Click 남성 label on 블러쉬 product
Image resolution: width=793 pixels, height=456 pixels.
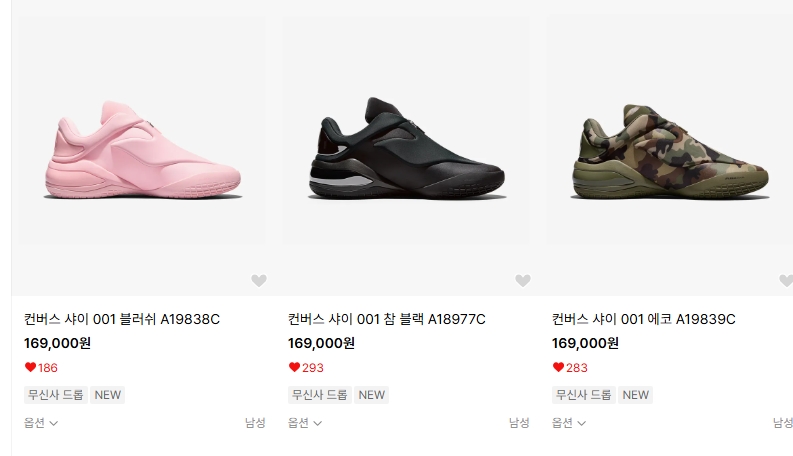point(255,423)
